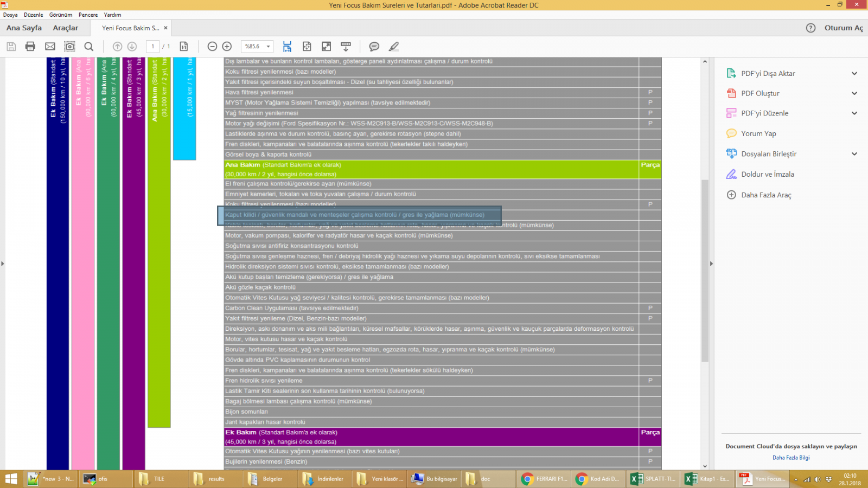
Task: Click the help question mark icon
Action: [810, 28]
